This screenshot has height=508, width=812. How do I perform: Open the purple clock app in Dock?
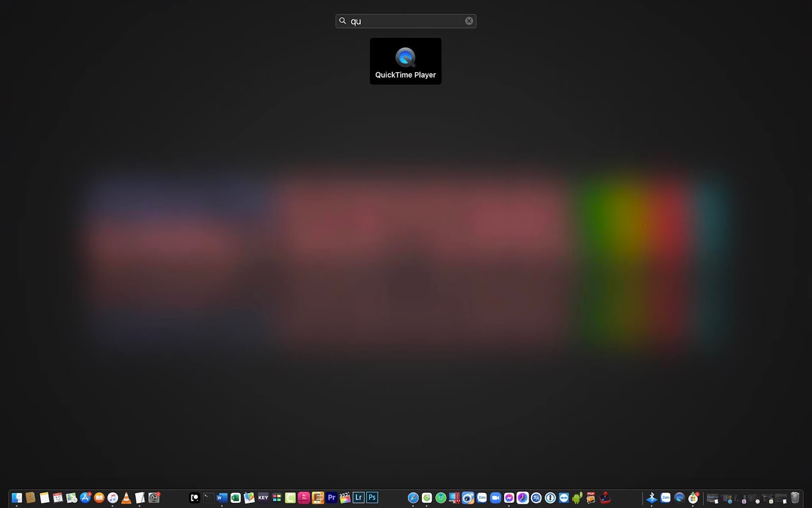523,498
